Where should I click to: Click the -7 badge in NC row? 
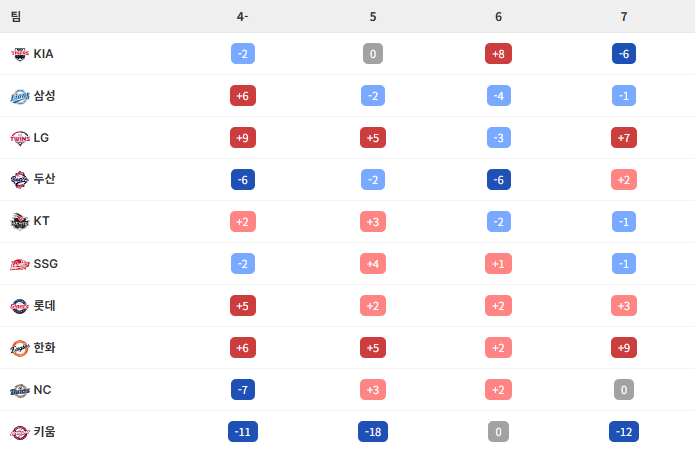point(243,390)
